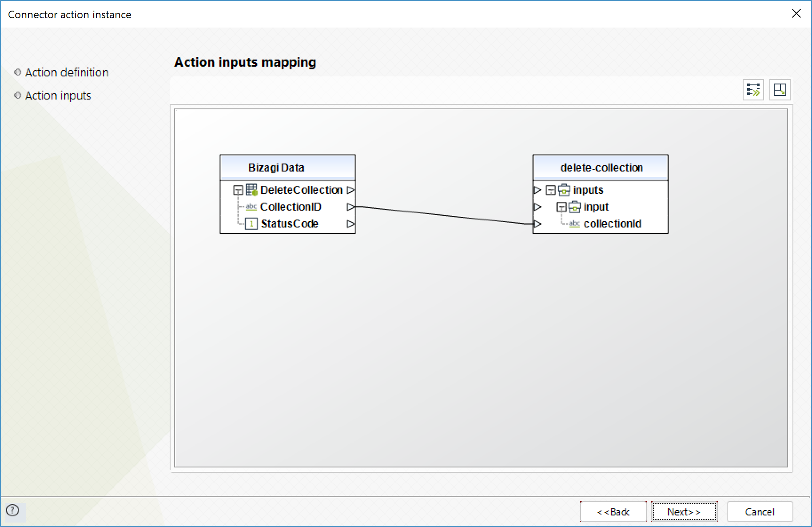Click output arrow next to CollectionID
Image resolution: width=812 pixels, height=527 pixels.
tap(350, 207)
